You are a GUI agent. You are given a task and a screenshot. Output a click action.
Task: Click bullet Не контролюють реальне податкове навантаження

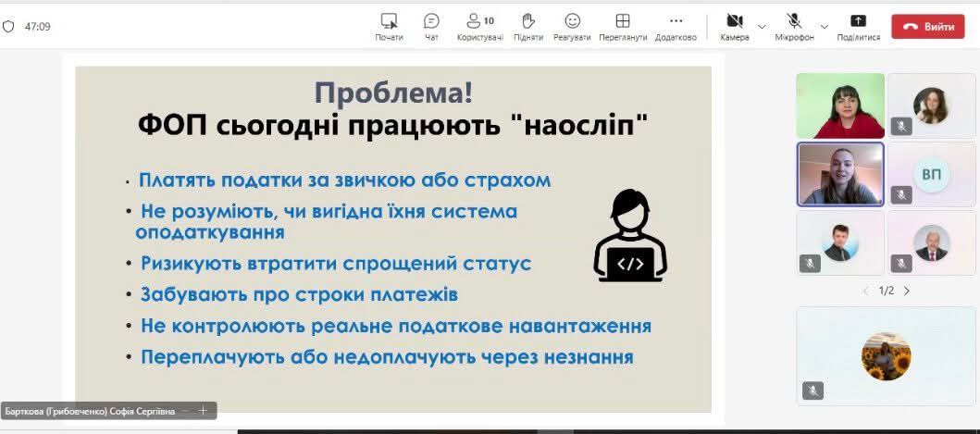(396, 326)
